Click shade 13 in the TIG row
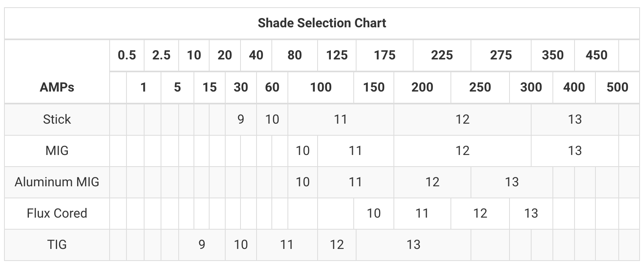The height and width of the screenshot is (269, 644). point(413,245)
